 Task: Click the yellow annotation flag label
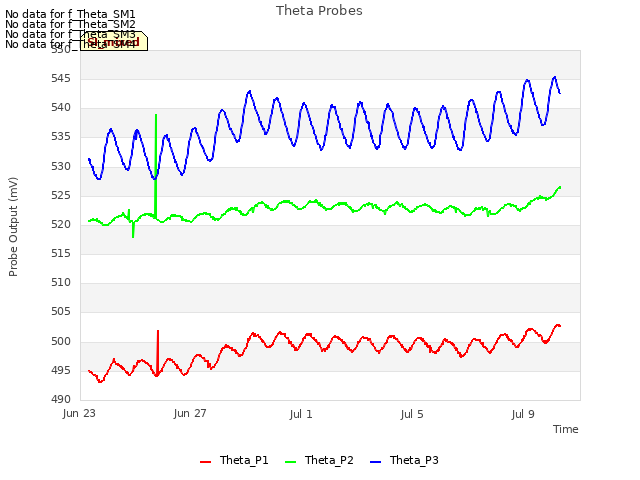pyautogui.click(x=114, y=41)
